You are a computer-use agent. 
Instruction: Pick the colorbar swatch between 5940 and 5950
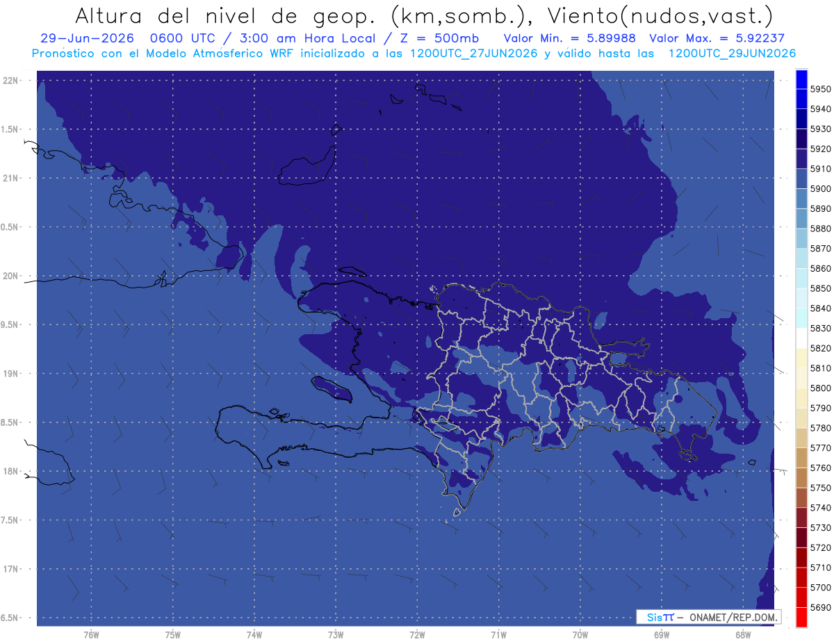(x=801, y=99)
